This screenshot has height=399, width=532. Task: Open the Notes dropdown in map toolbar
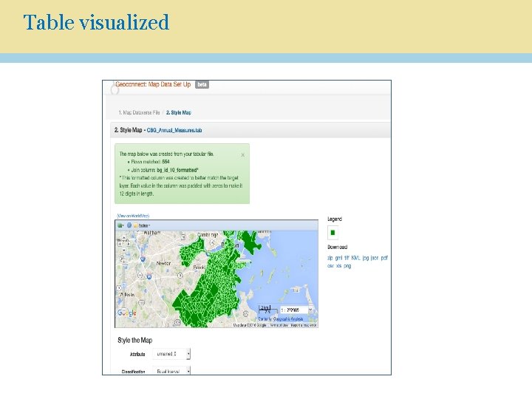click(x=142, y=225)
